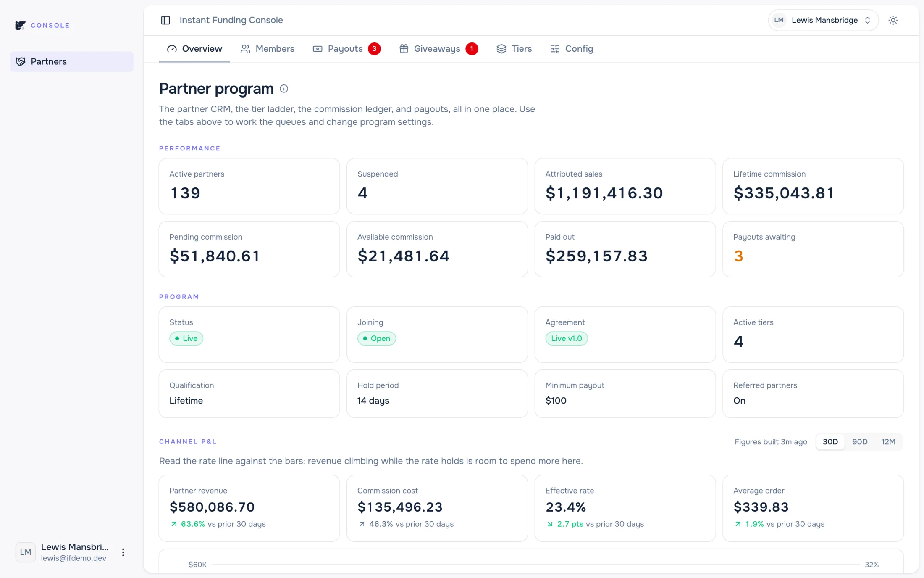Click Paid out $259,157.83
The image size is (924, 578).
pos(596,256)
